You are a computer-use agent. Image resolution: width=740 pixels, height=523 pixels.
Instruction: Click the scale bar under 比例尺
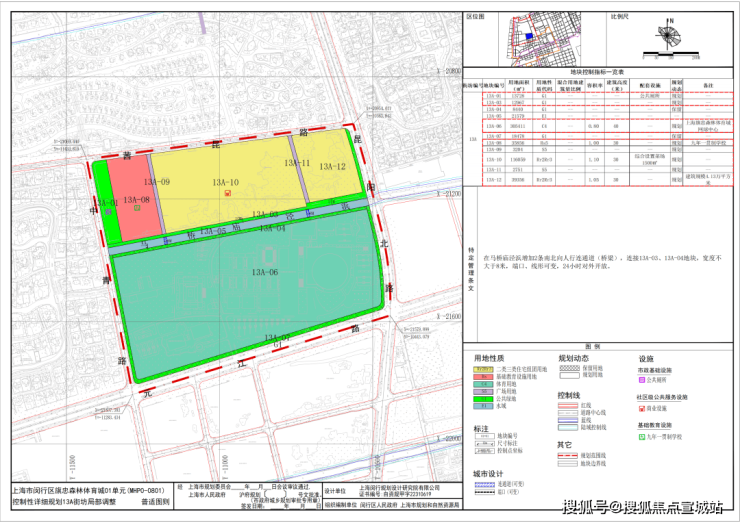pyautogui.click(x=671, y=53)
